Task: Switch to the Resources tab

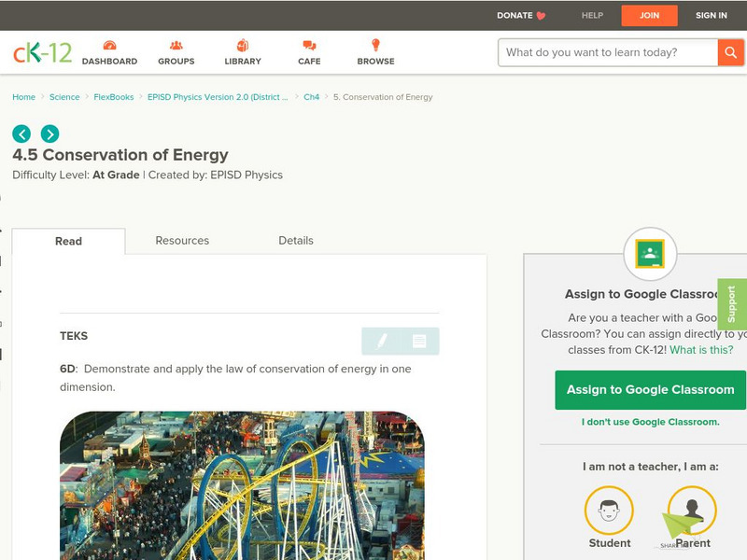Action: click(x=181, y=240)
